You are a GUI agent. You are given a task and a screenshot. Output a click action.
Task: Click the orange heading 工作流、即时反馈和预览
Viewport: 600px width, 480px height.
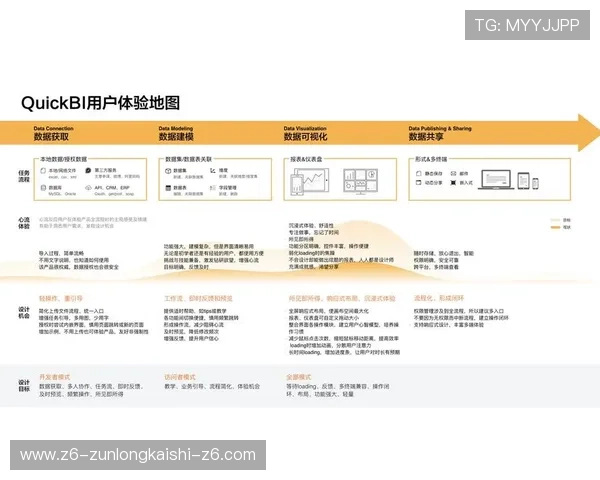198,299
